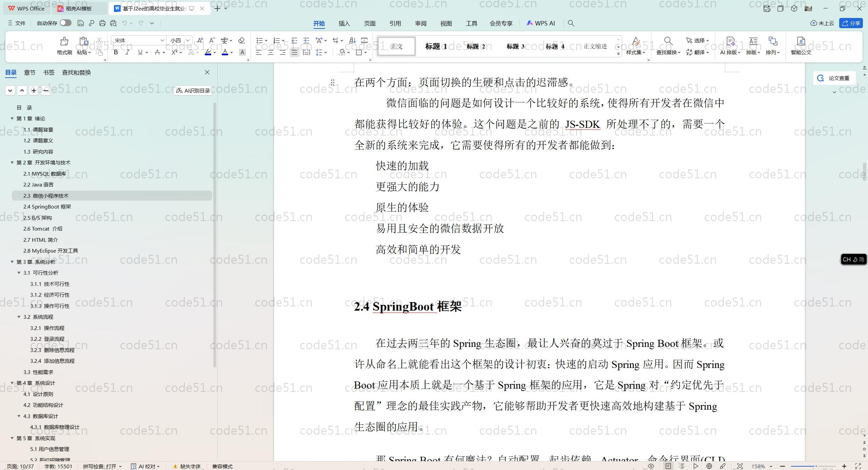Click the AI identify table of contents button
The height and width of the screenshot is (470, 868).
(193, 91)
